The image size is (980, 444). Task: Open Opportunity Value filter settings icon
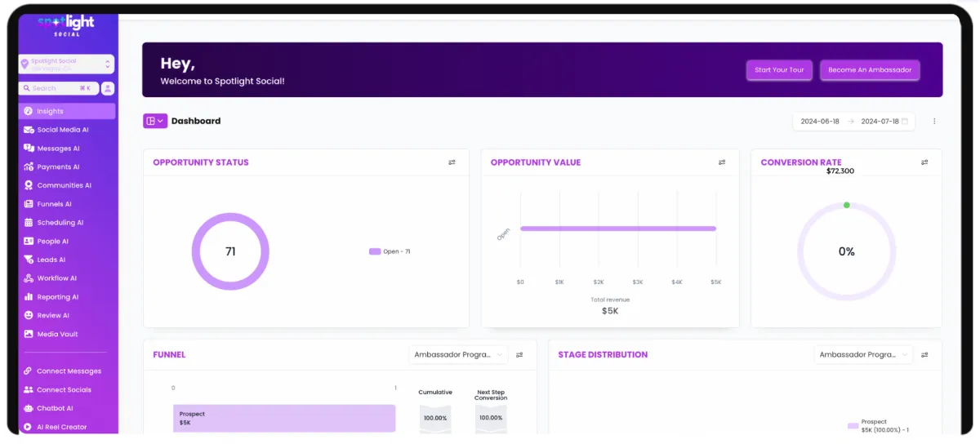tap(722, 162)
